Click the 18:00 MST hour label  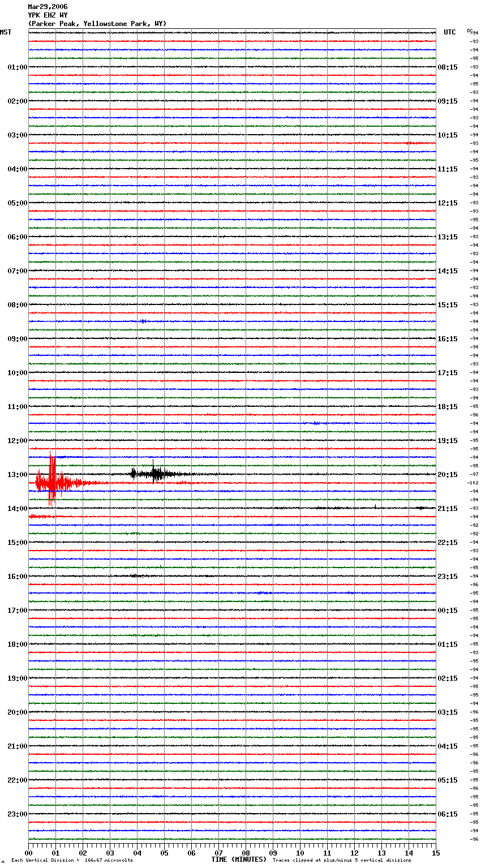18,644
